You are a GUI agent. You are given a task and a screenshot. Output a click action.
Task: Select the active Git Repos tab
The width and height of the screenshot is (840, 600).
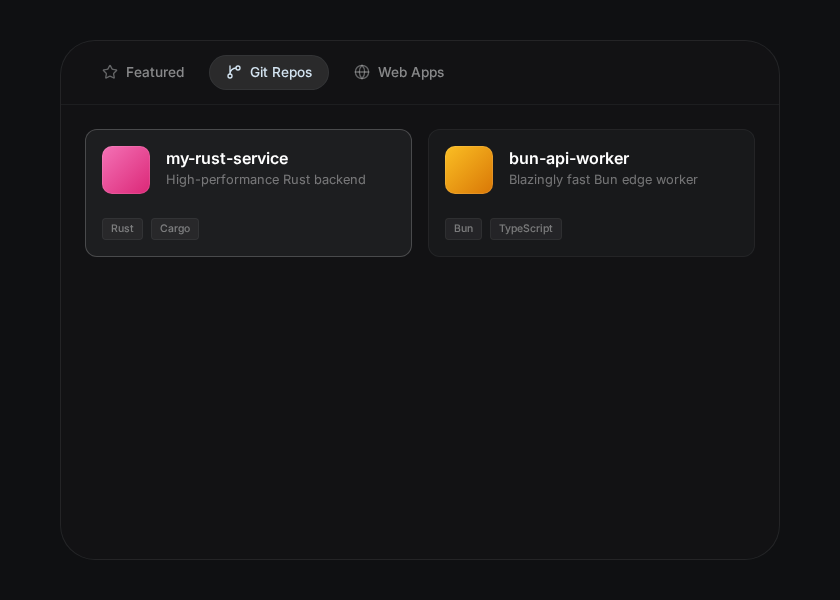[x=268, y=72]
